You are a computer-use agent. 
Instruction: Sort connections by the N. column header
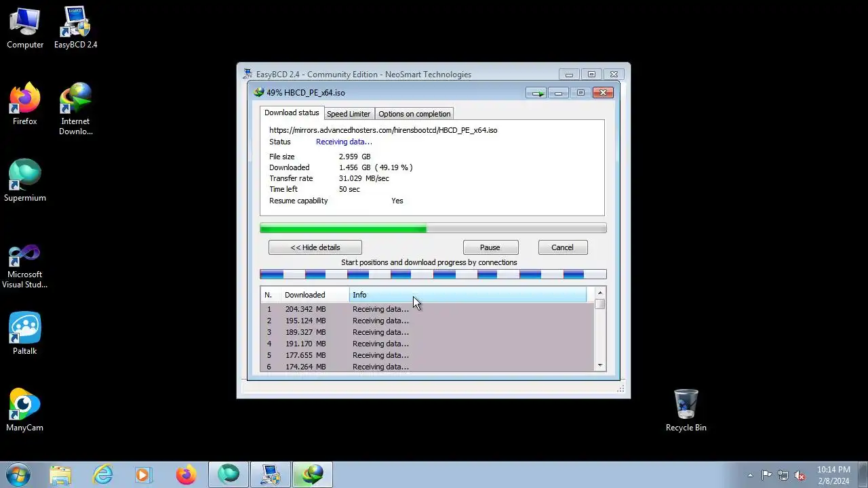tap(271, 295)
